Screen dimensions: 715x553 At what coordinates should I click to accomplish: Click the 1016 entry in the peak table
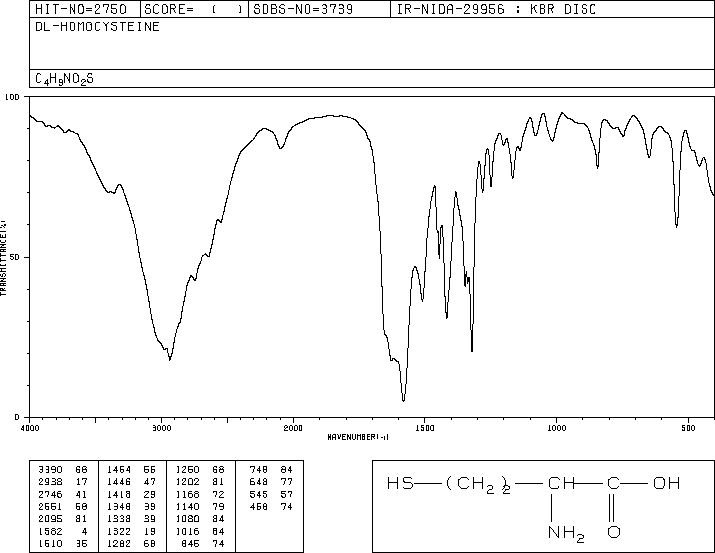187,532
